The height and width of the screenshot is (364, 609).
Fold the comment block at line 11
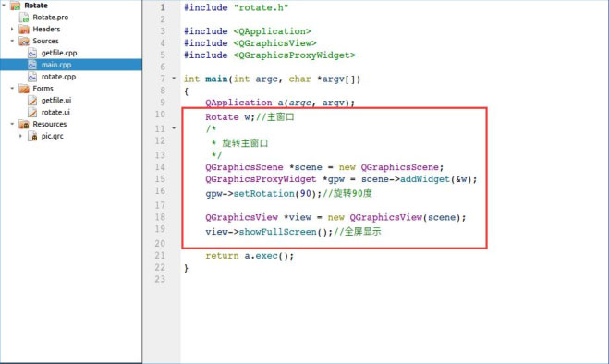click(174, 127)
